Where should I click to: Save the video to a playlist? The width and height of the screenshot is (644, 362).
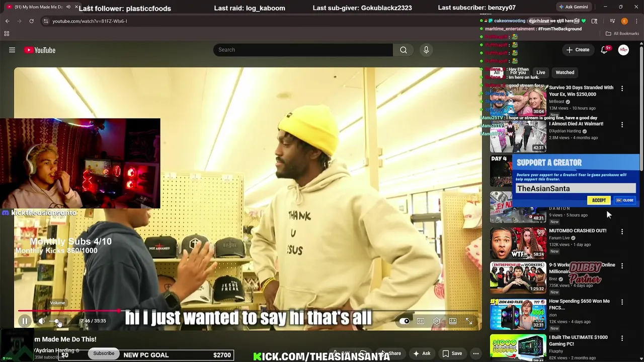452,353
